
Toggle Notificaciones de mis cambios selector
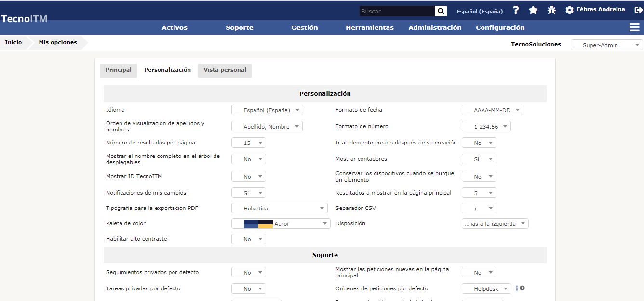click(248, 193)
